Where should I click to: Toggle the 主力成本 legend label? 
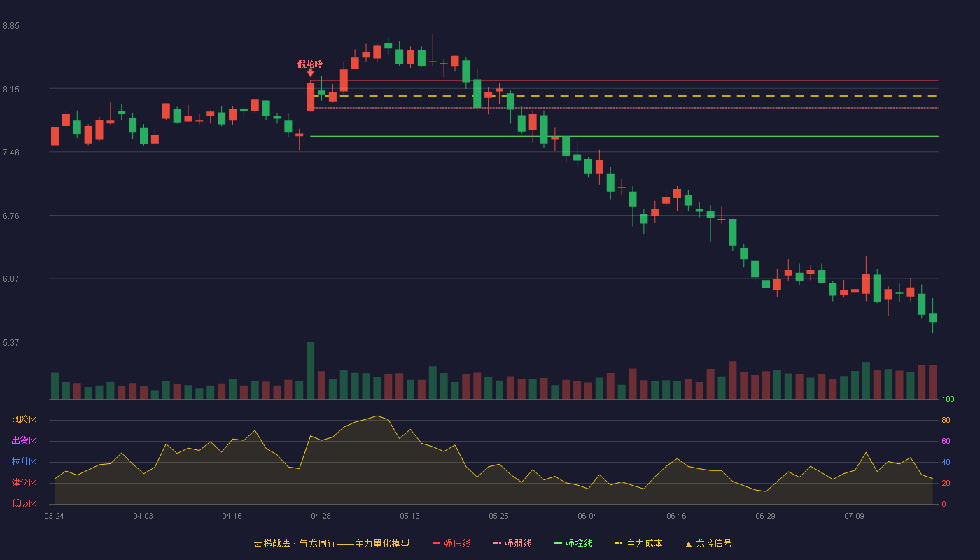[644, 543]
